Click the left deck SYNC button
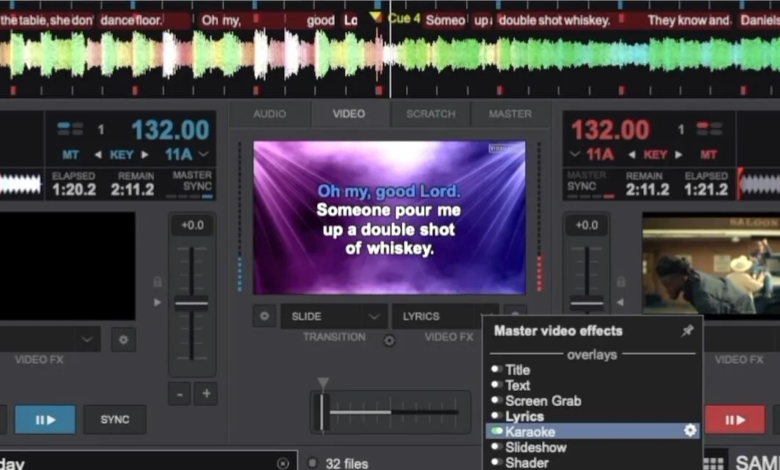Image resolution: width=780 pixels, height=470 pixels. coord(115,419)
